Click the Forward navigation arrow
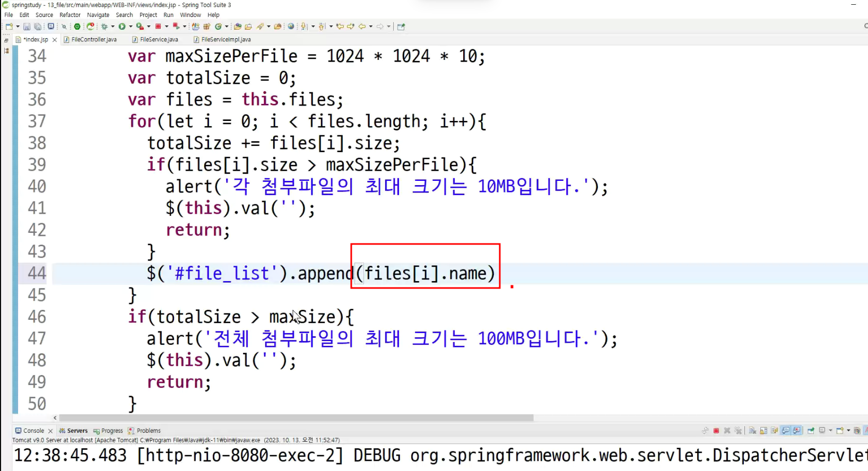 click(380, 27)
